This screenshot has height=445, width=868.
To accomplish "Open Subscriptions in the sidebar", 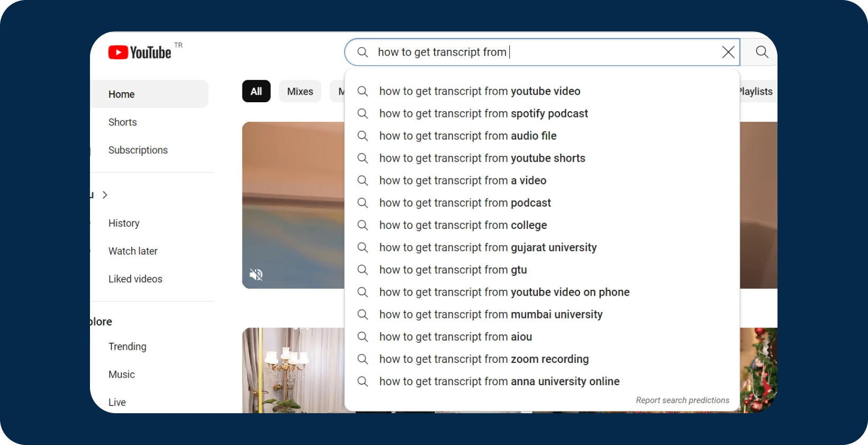I will (x=138, y=150).
